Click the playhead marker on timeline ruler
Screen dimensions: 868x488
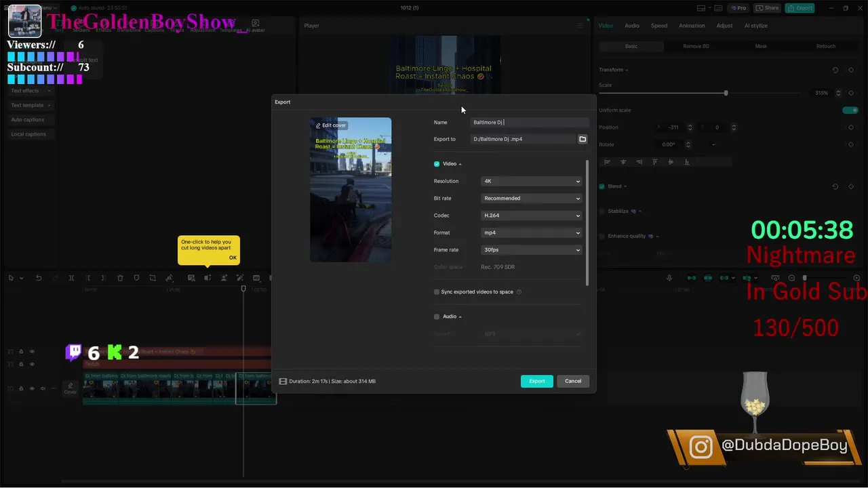coord(243,289)
